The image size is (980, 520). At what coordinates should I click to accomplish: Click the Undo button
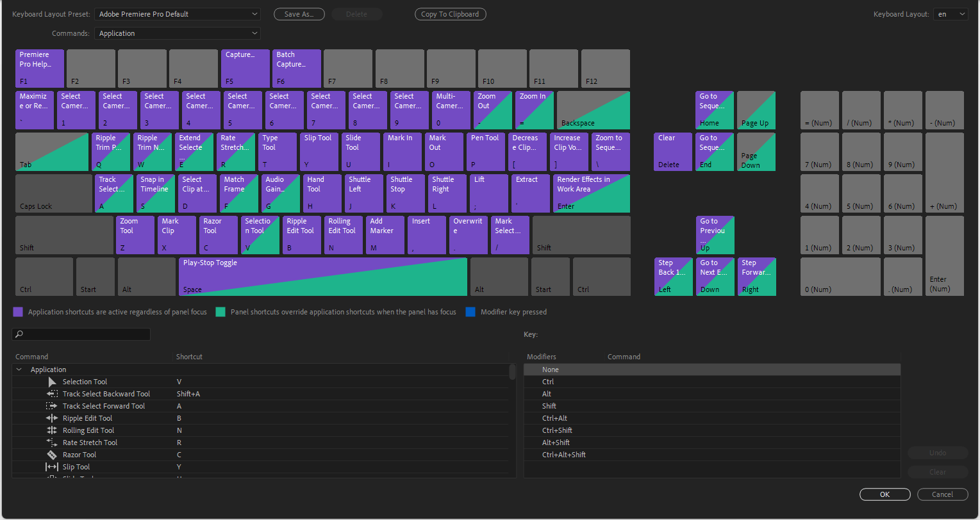(x=938, y=453)
